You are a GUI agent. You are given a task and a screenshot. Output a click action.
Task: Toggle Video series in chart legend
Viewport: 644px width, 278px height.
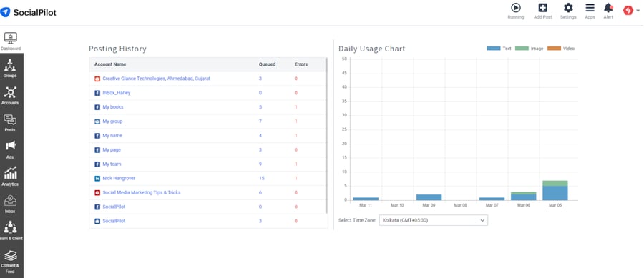click(x=560, y=49)
